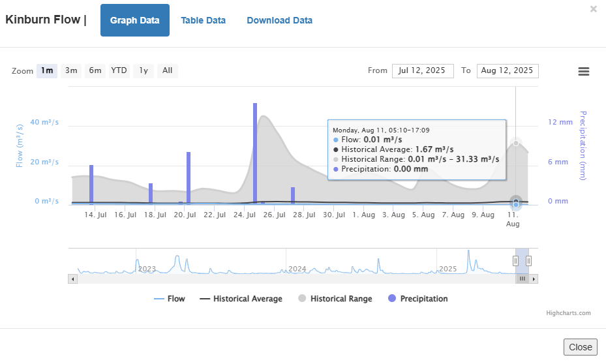Hide the Historical Range series

click(335, 299)
